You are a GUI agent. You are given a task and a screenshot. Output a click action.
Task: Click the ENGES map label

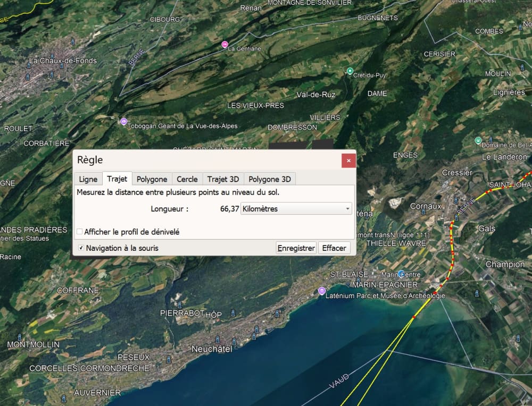tap(405, 155)
